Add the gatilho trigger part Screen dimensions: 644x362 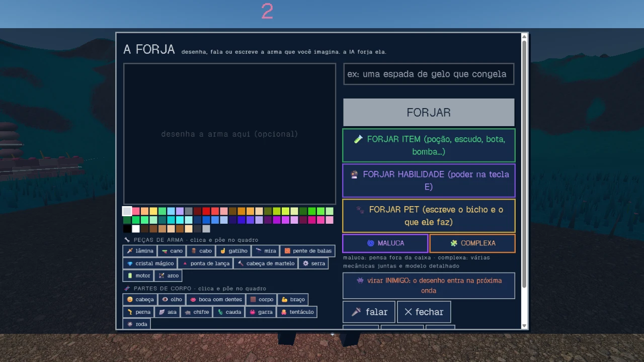pos(233,251)
